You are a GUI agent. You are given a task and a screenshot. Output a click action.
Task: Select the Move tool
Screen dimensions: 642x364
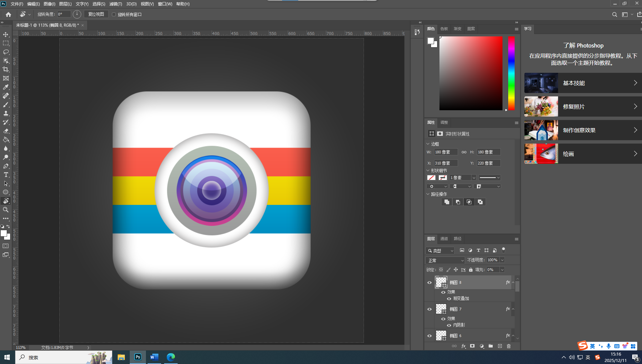click(x=6, y=34)
